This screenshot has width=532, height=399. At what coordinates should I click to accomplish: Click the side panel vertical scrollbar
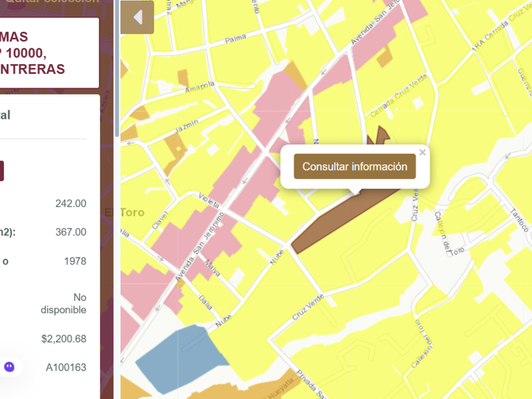tap(117, 68)
